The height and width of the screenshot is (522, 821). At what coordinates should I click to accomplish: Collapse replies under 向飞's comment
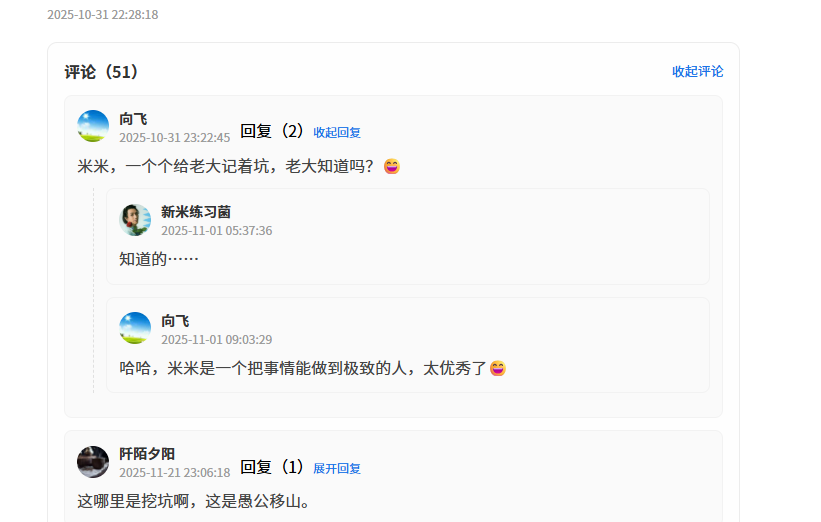[337, 132]
